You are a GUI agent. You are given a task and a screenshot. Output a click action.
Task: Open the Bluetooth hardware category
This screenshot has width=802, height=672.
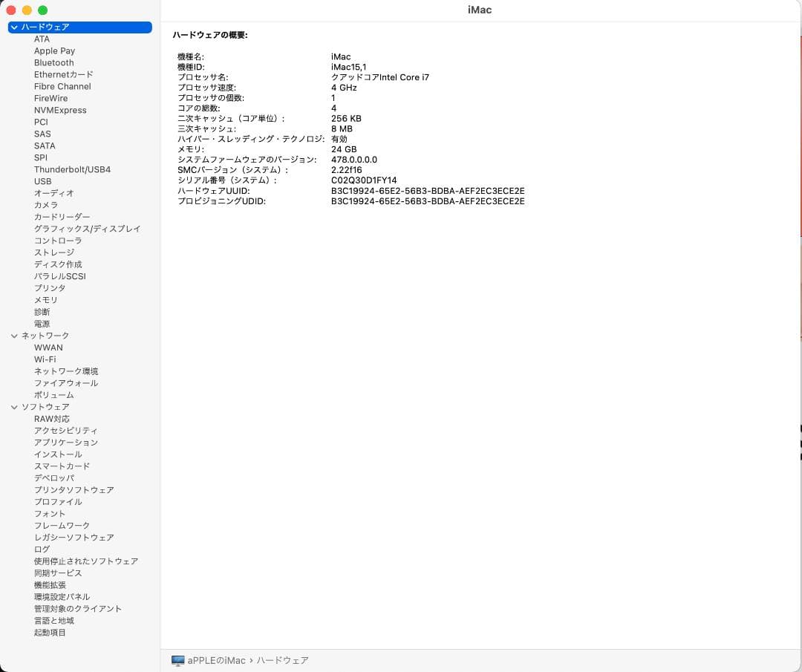click(53, 62)
